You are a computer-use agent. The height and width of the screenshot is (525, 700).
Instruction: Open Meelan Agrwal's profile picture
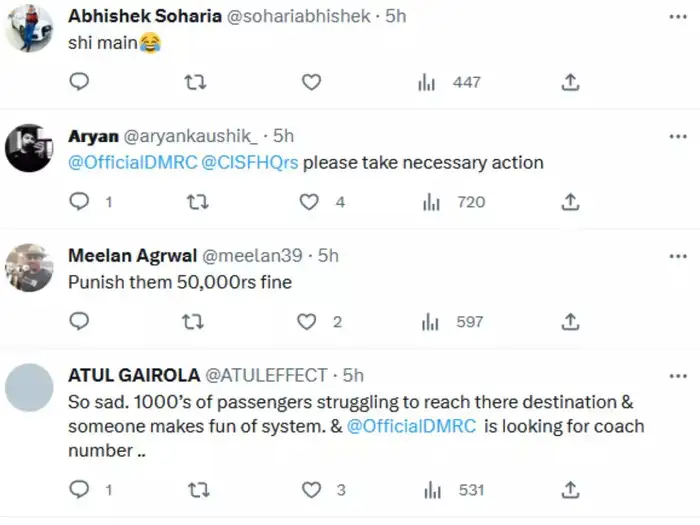[x=30, y=267]
